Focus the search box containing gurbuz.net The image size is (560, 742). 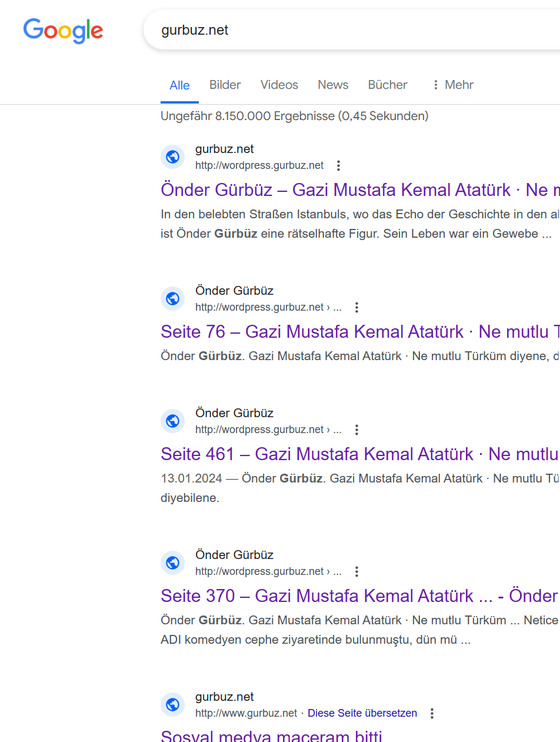[x=352, y=29]
